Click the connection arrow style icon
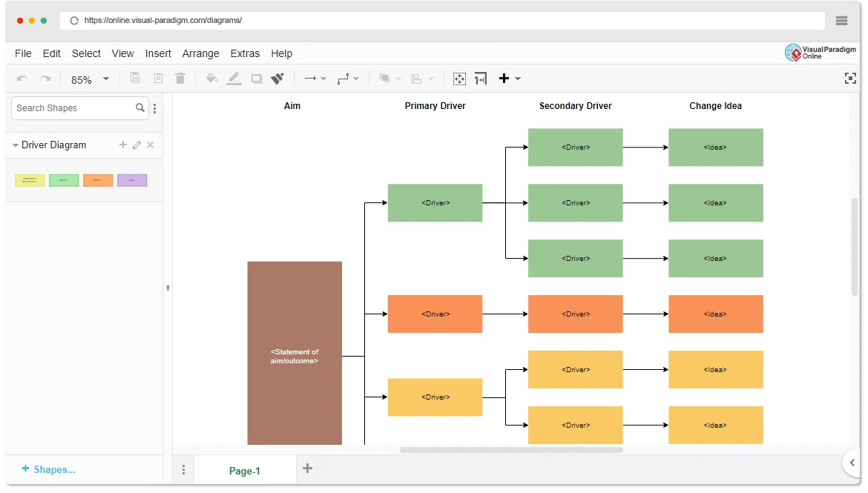The width and height of the screenshot is (868, 493). [311, 79]
